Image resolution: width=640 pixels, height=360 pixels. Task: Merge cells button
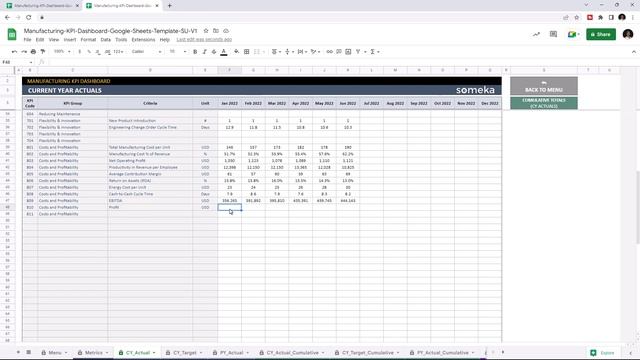tap(257, 52)
